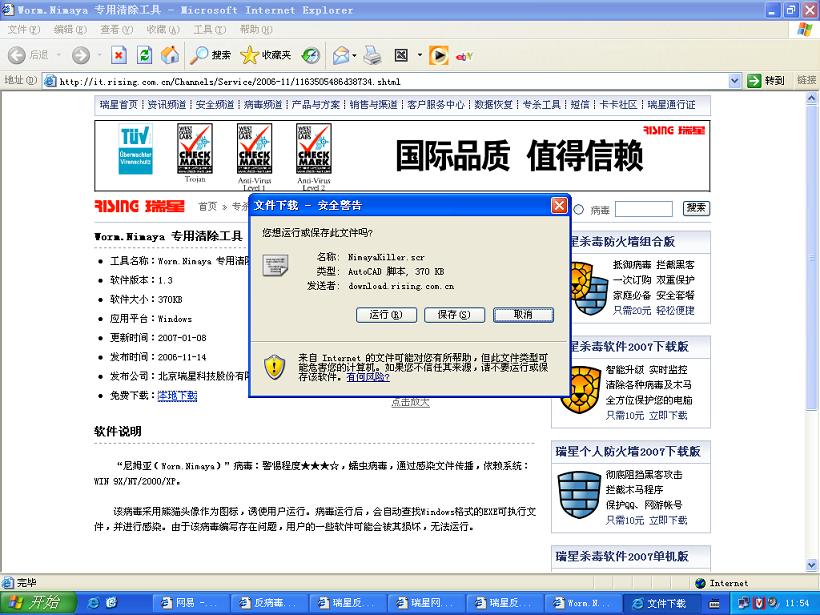Open the Mail envelope toolbar icon
820x615 pixels.
[x=341, y=55]
